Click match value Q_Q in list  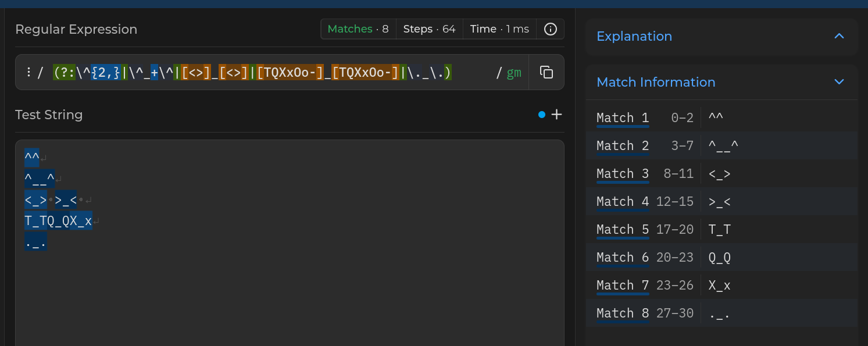coord(719,258)
